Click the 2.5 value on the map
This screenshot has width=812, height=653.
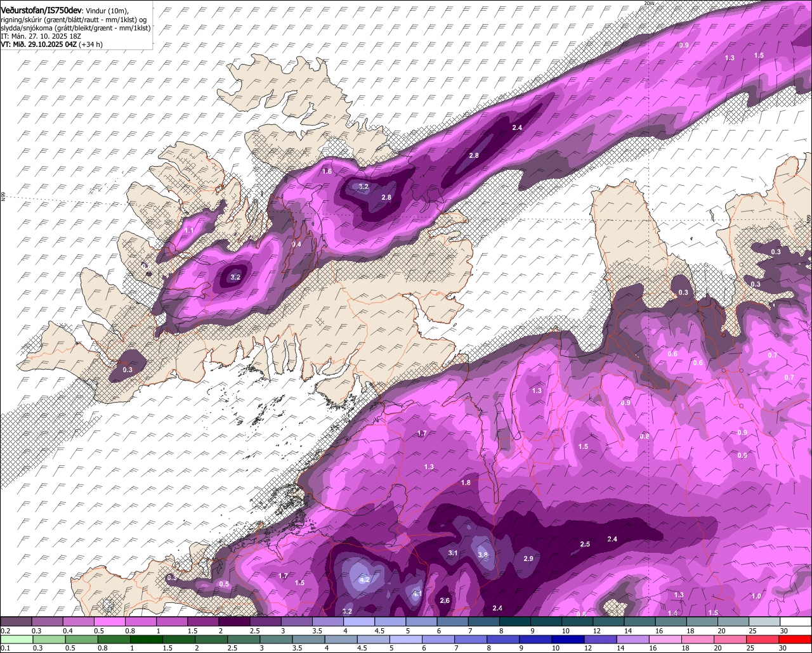[x=585, y=545]
